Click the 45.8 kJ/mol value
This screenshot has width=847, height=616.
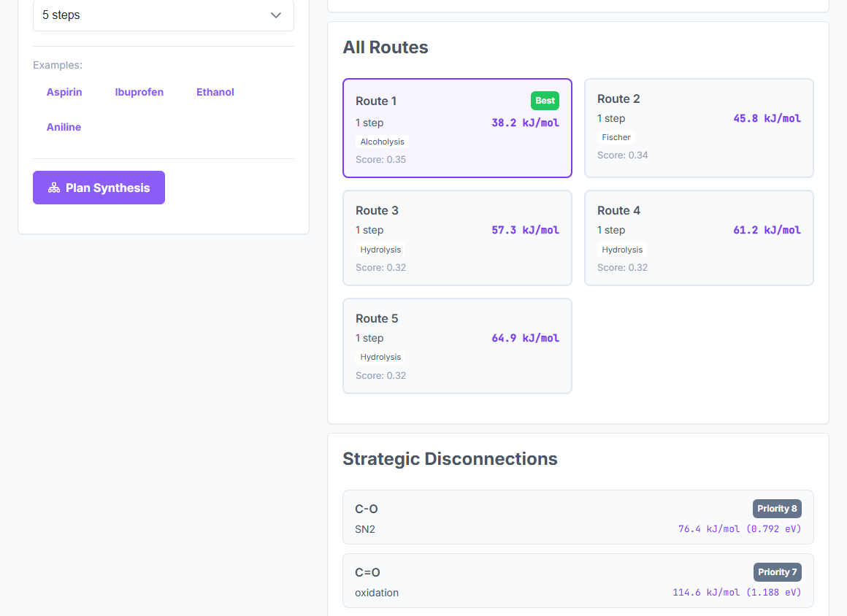point(767,118)
